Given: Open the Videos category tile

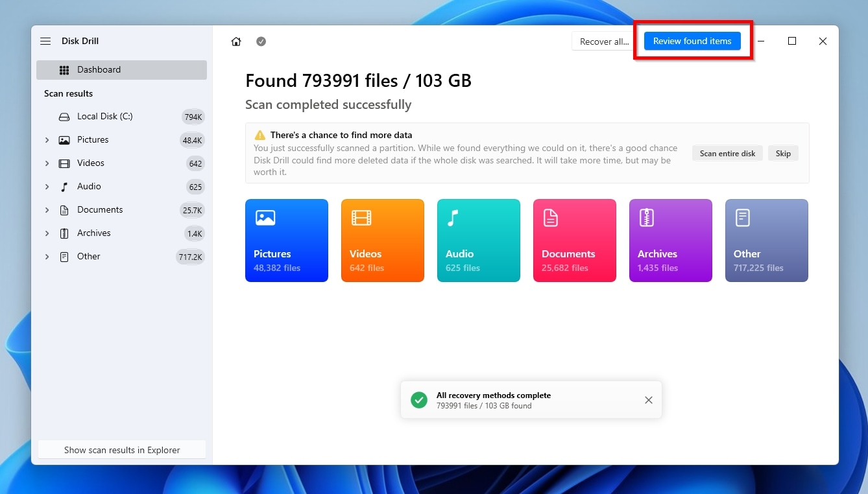Looking at the screenshot, I should click(383, 241).
